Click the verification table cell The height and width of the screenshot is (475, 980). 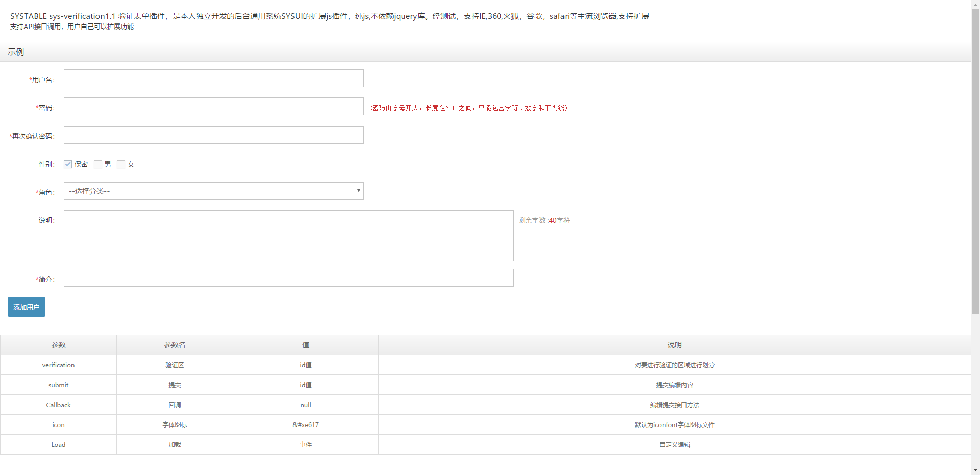(58, 365)
